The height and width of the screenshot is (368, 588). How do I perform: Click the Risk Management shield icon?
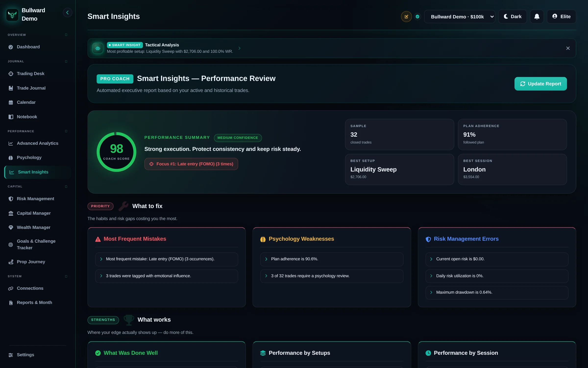tap(11, 199)
